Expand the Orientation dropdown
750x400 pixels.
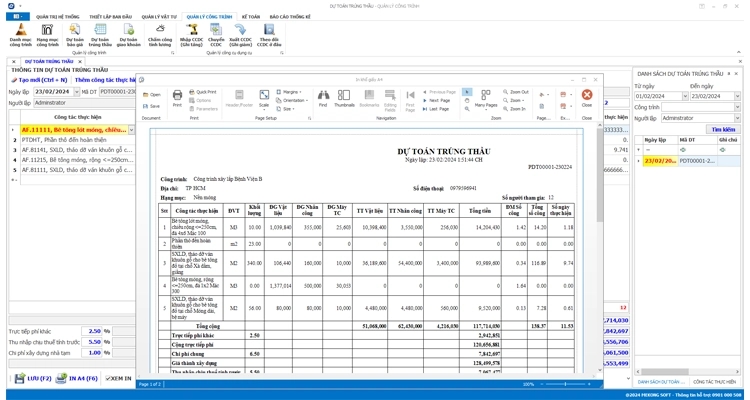click(x=294, y=100)
